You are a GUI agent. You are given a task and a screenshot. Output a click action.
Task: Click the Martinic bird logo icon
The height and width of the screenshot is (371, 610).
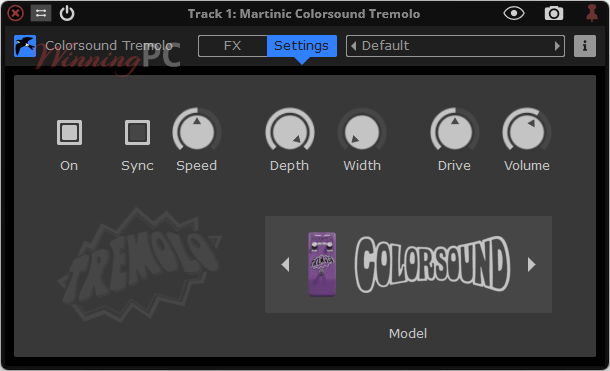pos(25,46)
